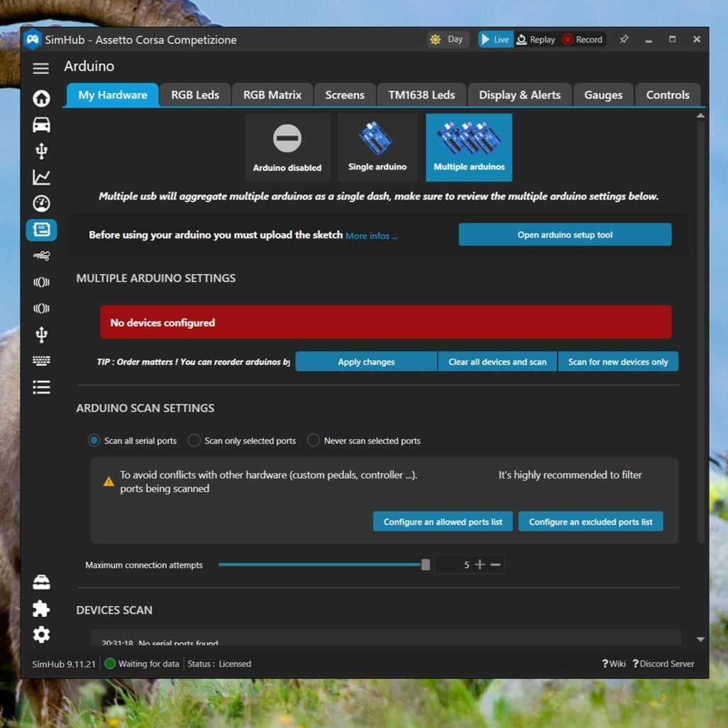Click Clear all devices and scan

click(x=497, y=362)
